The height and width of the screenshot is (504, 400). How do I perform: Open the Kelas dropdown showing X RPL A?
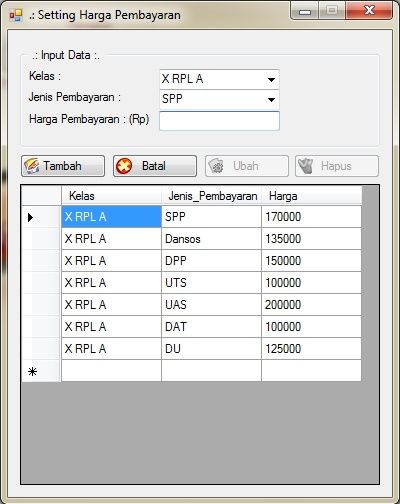coord(219,79)
